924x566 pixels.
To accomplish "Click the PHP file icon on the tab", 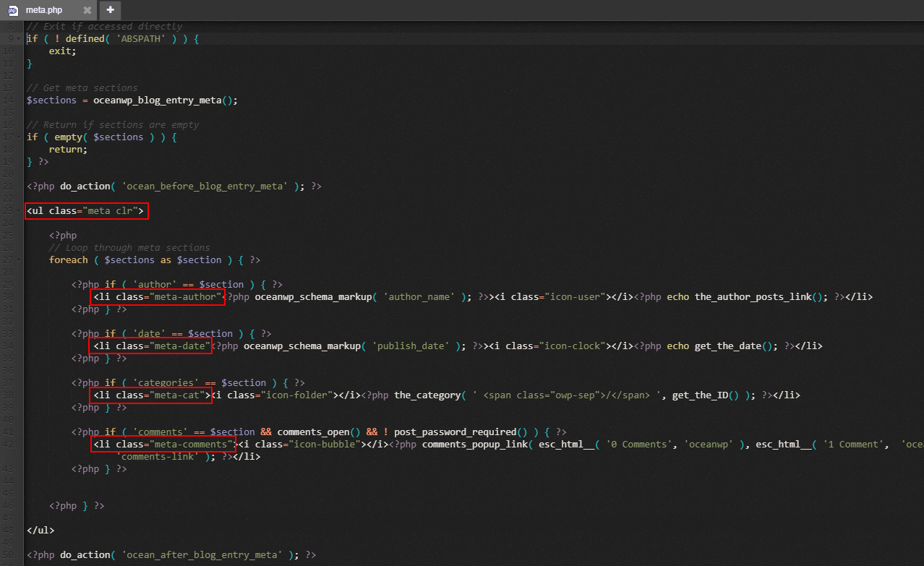I will [x=13, y=10].
